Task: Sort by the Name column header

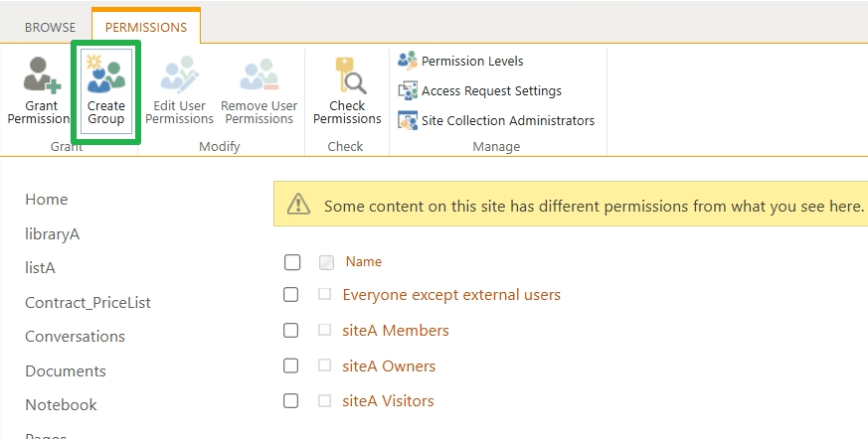Action: 363,262
